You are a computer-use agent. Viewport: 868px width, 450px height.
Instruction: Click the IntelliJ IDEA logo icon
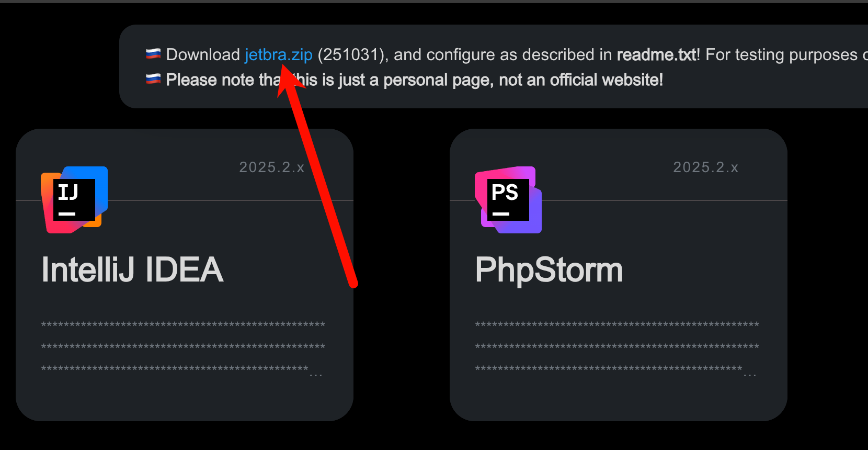[x=74, y=200]
